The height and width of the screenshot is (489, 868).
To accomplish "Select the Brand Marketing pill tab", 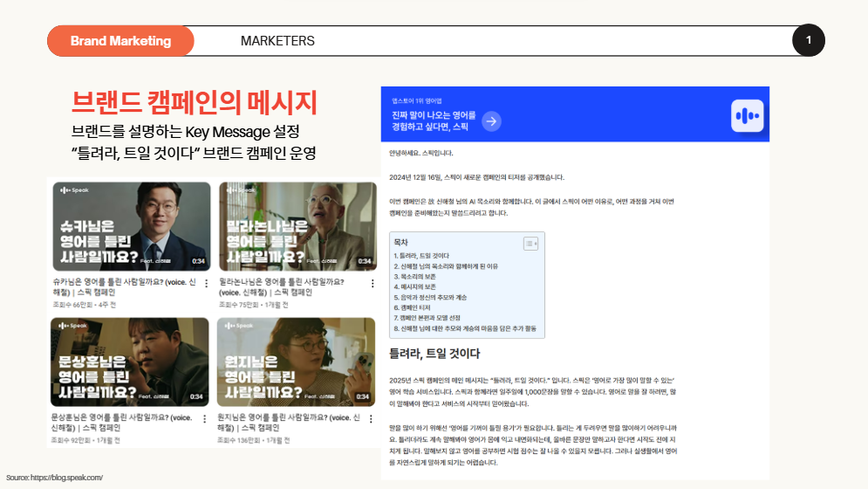I will click(120, 41).
